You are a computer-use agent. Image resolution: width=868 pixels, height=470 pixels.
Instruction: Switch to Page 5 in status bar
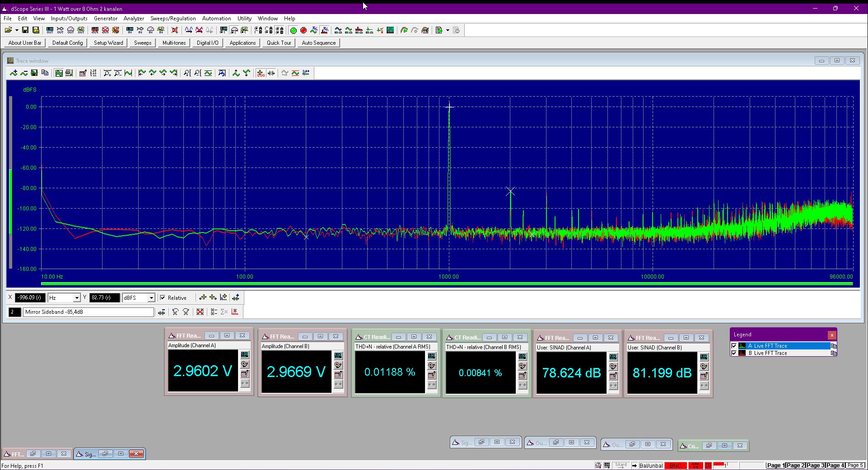tap(855, 465)
